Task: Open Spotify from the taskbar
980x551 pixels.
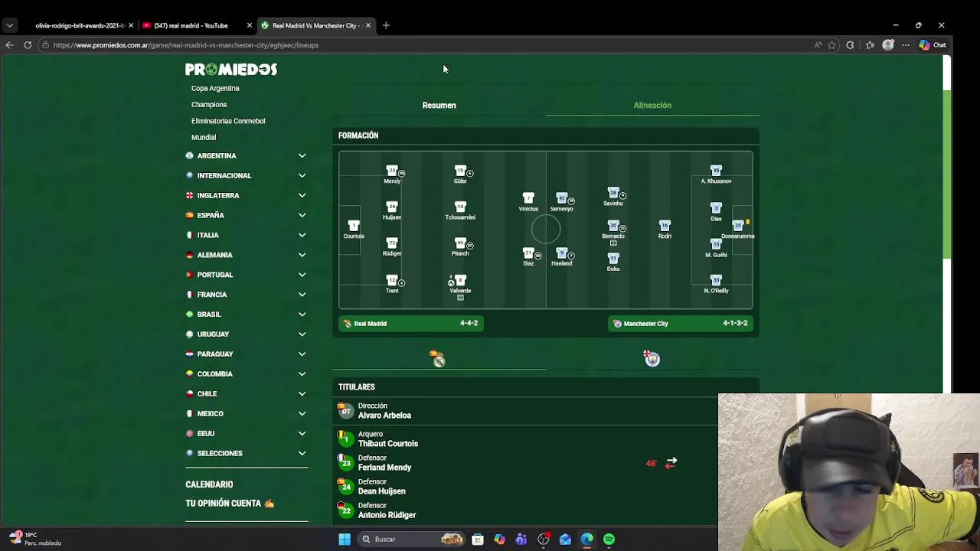Action: point(609,540)
